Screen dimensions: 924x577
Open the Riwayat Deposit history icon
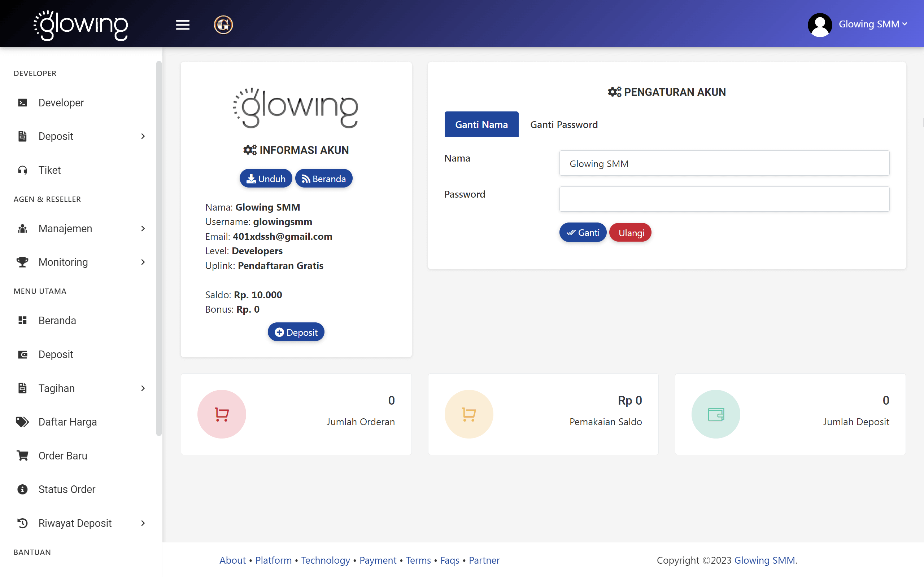point(22,523)
